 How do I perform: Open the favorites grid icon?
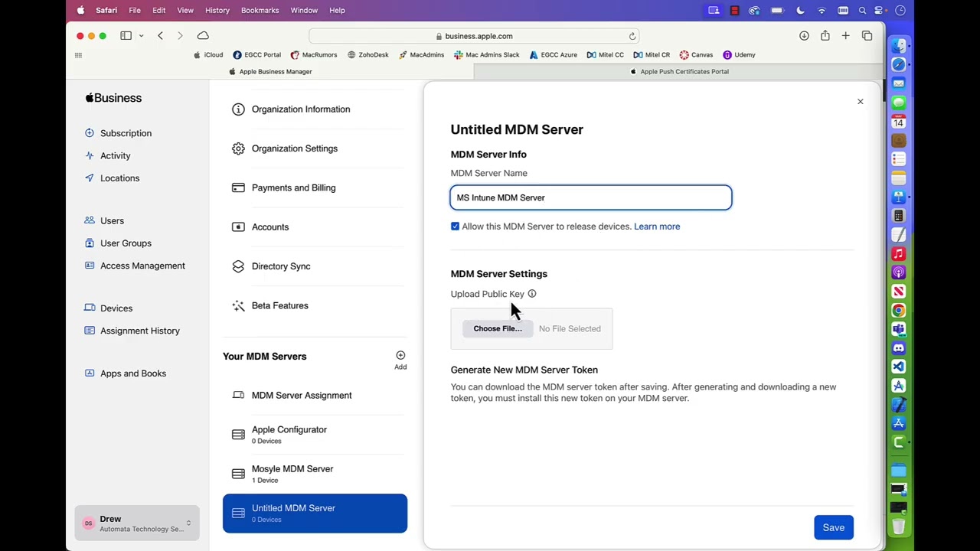pos(78,55)
